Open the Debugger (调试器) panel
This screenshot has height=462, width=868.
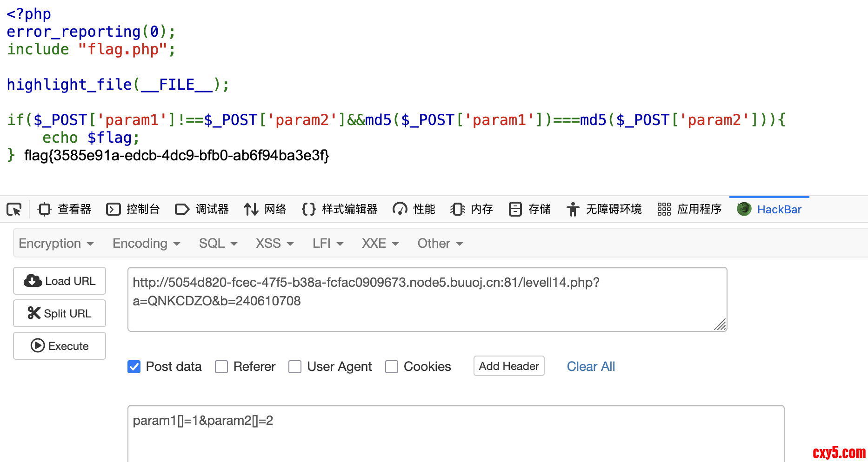coord(202,210)
